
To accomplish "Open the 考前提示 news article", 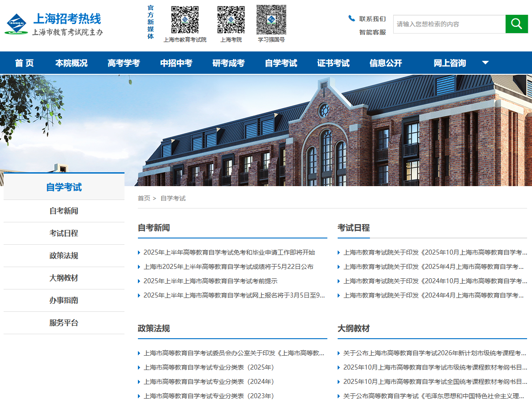I will (210, 281).
